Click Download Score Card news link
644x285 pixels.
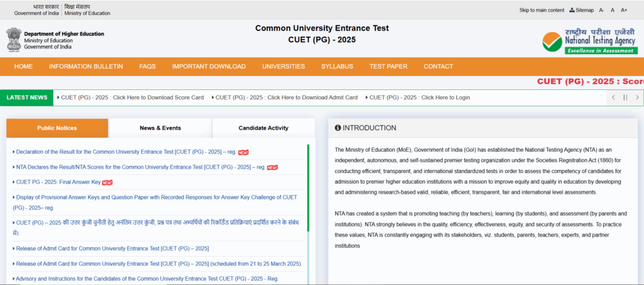tap(132, 98)
